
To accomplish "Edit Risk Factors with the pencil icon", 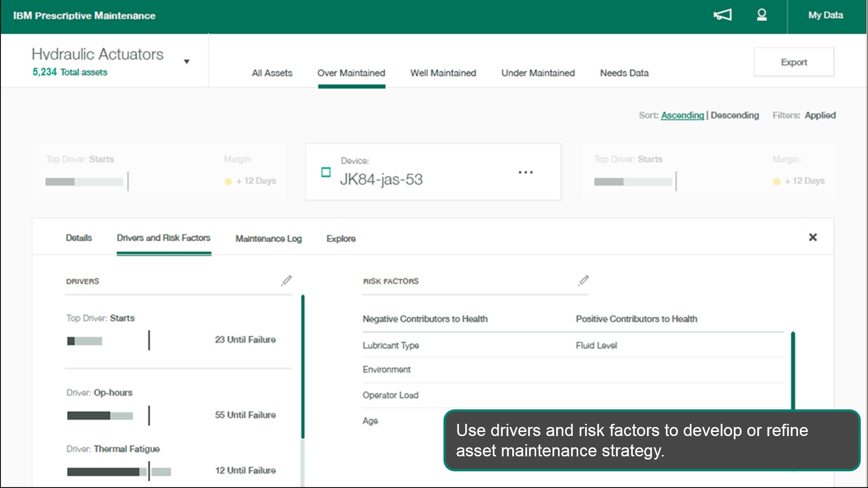I will [x=583, y=281].
